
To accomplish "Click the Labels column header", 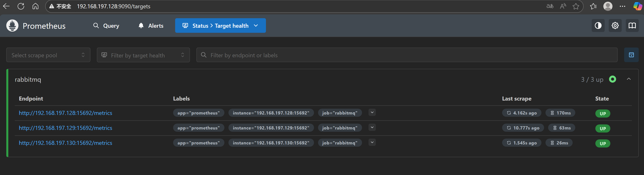I will (x=181, y=99).
